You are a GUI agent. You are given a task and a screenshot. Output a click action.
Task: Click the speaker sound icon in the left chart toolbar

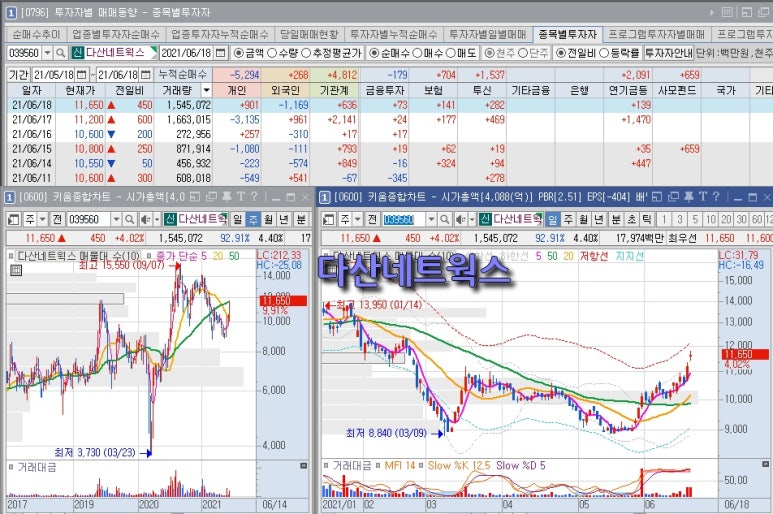pyautogui.click(x=145, y=219)
